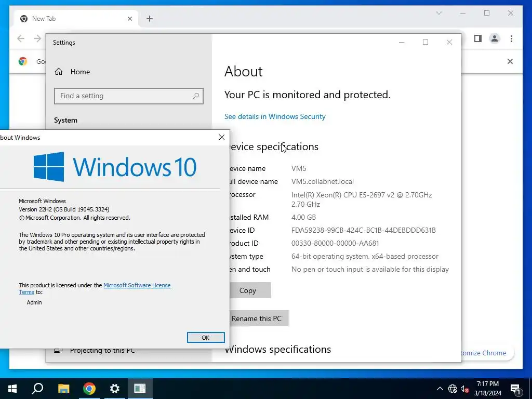Image resolution: width=532 pixels, height=399 pixels.
Task: Click the Customize Chrome button
Action: [x=487, y=353]
